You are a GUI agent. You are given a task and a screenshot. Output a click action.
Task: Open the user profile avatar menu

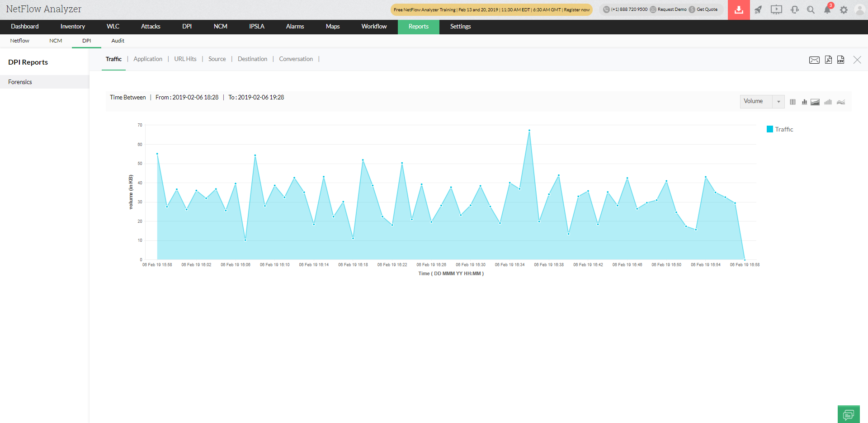click(859, 9)
